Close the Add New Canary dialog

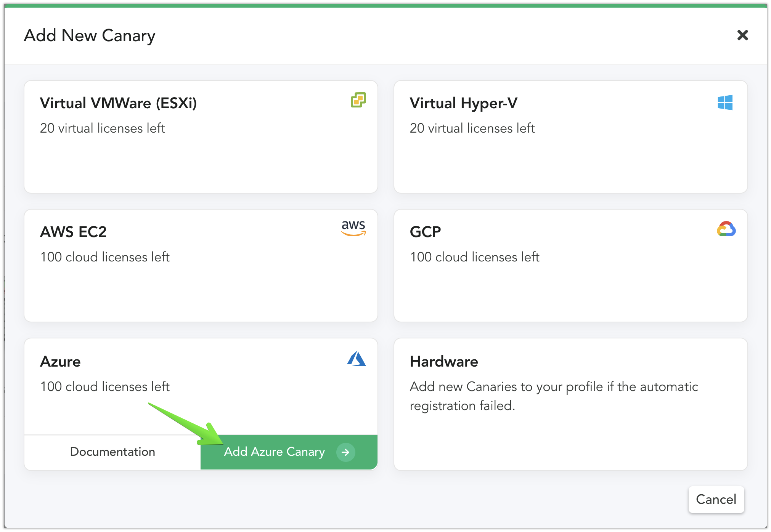point(742,35)
